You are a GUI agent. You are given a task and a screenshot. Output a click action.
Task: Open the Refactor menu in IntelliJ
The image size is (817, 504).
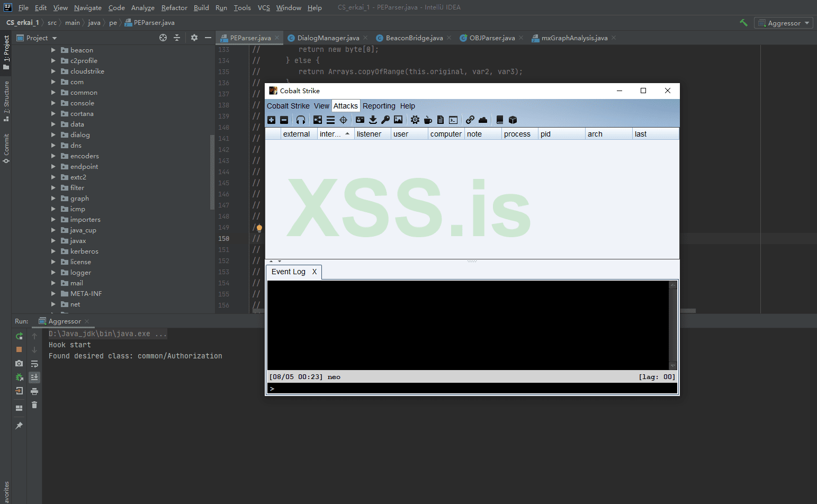click(x=174, y=7)
